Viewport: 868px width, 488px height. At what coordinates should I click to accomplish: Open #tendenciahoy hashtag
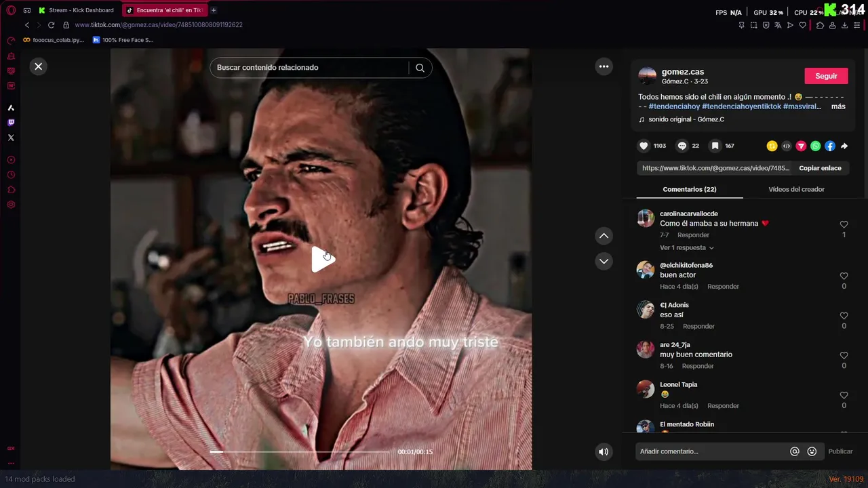(674, 106)
